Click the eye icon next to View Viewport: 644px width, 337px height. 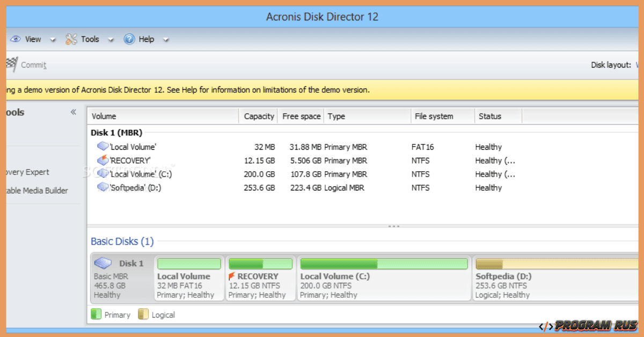click(x=16, y=39)
